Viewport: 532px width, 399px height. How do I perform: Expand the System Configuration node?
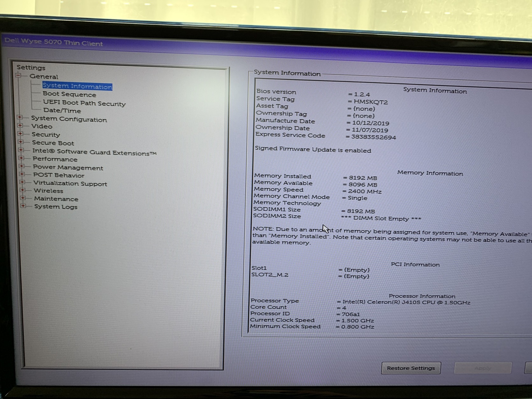coord(20,117)
